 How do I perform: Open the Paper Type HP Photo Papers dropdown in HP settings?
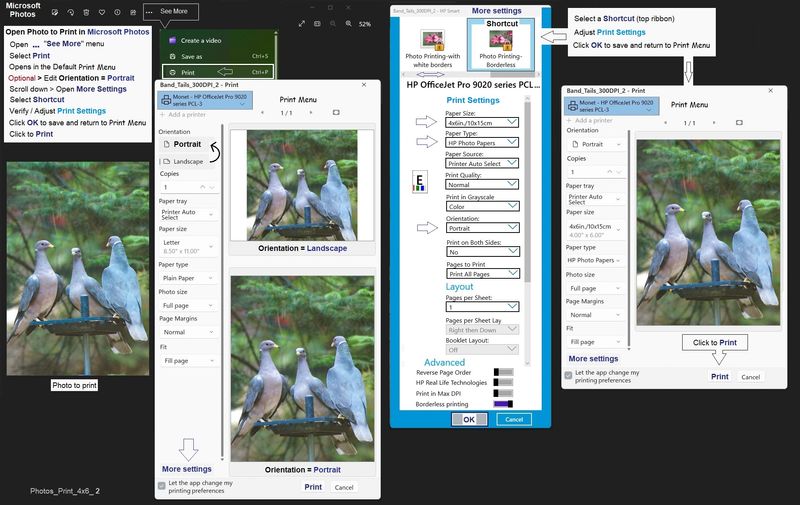[x=482, y=143]
